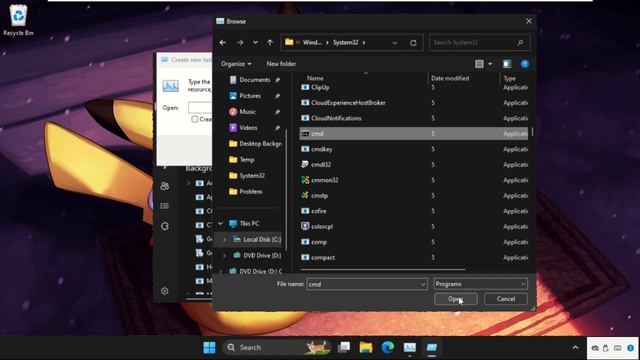This screenshot has width=640, height=360.
Task: Open the Problem folder in sidebar
Action: pyautogui.click(x=251, y=191)
